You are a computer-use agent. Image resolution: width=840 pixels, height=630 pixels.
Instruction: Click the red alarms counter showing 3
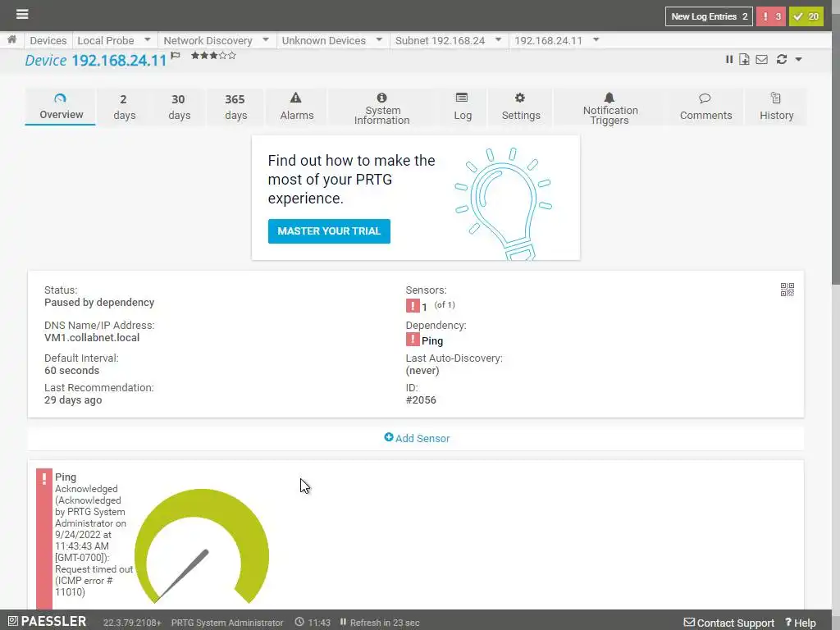pyautogui.click(x=771, y=16)
